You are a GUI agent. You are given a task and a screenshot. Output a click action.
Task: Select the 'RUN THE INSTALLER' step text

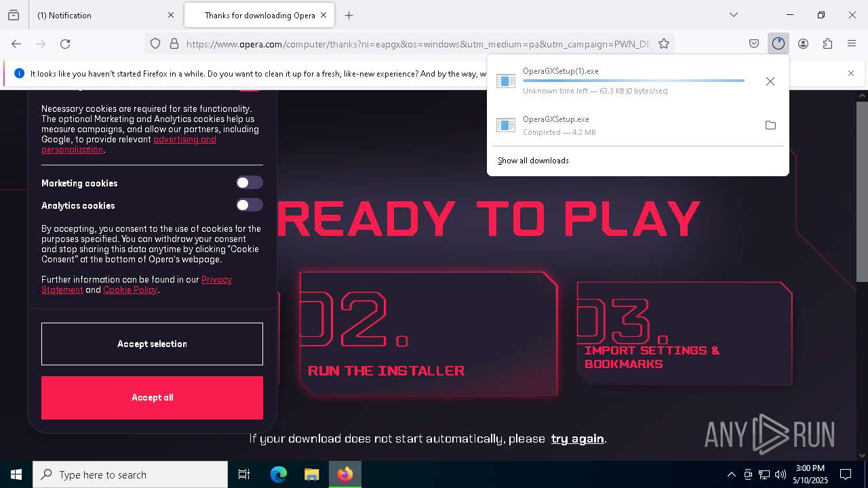pyautogui.click(x=386, y=371)
